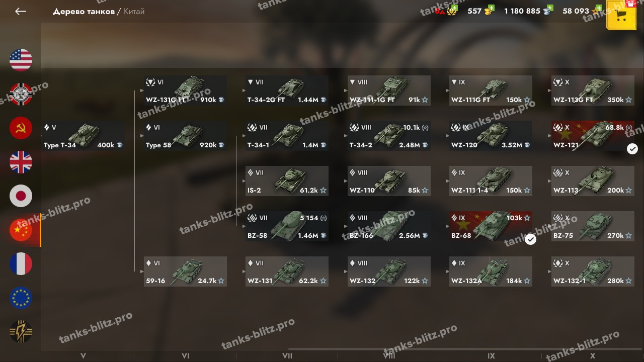Viewport: 644px width, 362px height.
Task: Open the BZ-58 tank card
Action: pyautogui.click(x=287, y=226)
